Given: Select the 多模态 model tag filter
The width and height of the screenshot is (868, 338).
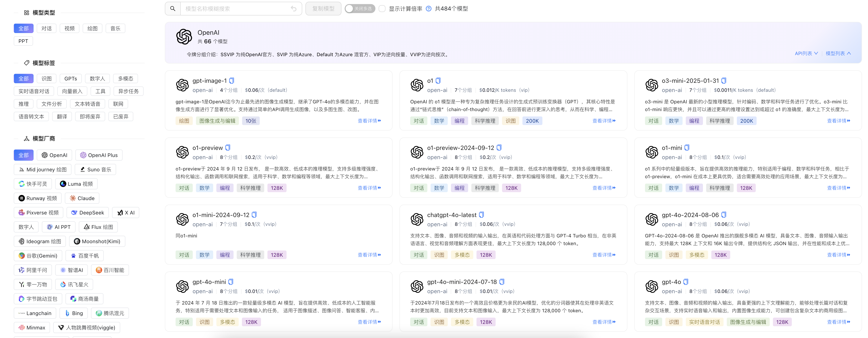Looking at the screenshot, I should [x=125, y=79].
